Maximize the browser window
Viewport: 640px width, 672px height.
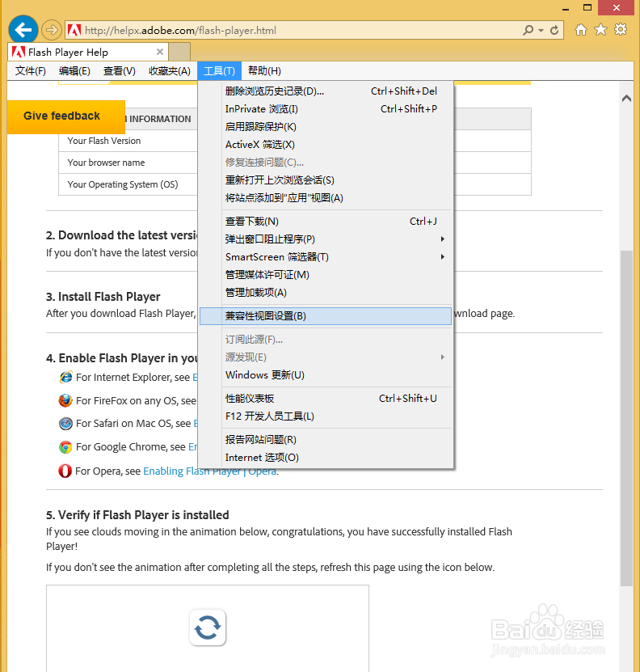(x=587, y=8)
